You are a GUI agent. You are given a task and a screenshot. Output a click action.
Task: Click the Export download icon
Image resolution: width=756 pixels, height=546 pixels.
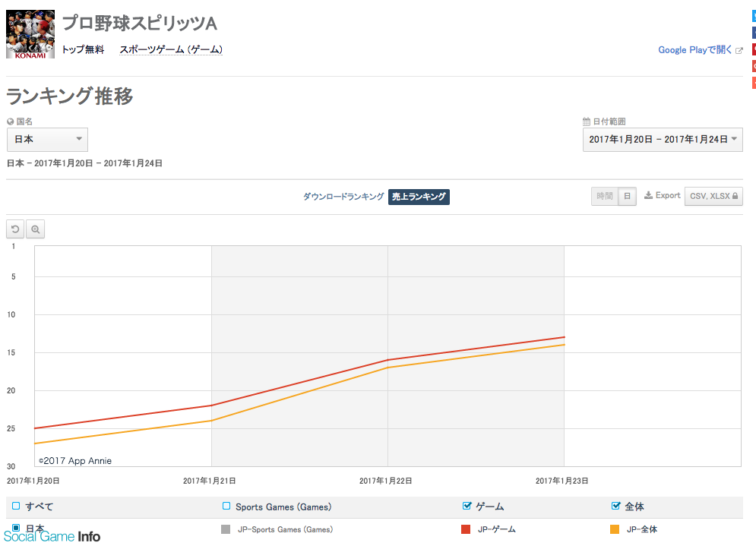(x=648, y=195)
